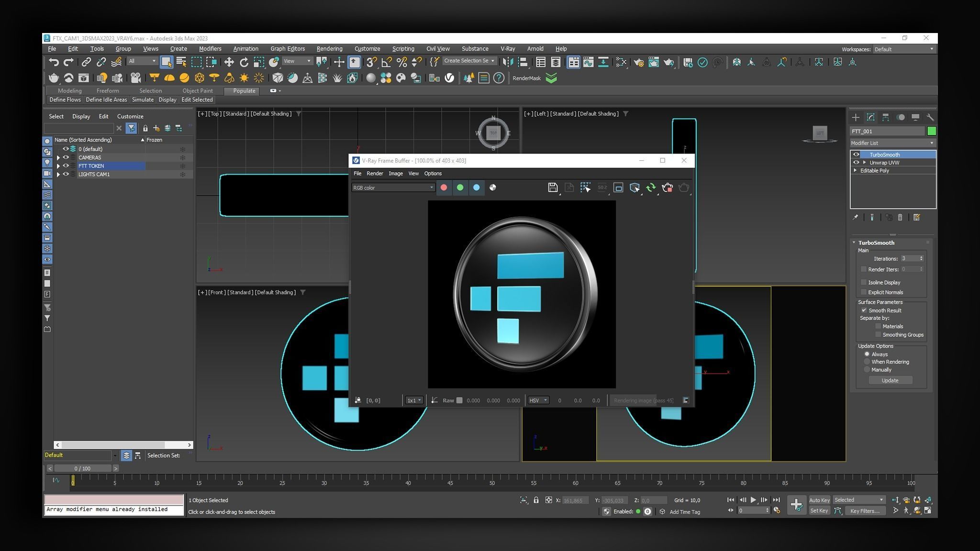Click the Auto Key button
Viewport: 980px width, 551px height.
click(x=819, y=500)
